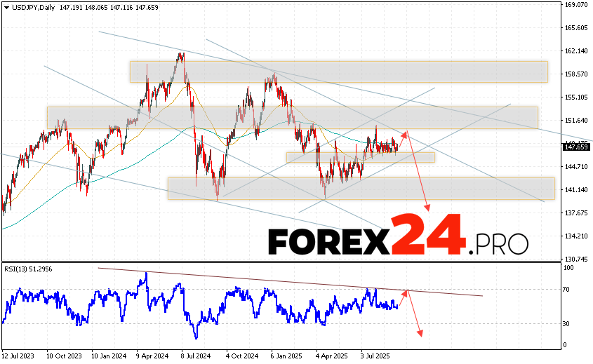The height and width of the screenshot is (364, 593).
Task: Click the 3 Jul 2025 date label
Action: pos(375,356)
